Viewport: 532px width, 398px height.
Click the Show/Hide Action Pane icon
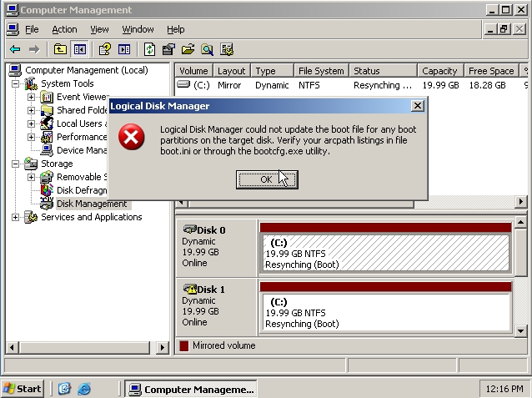point(124,49)
